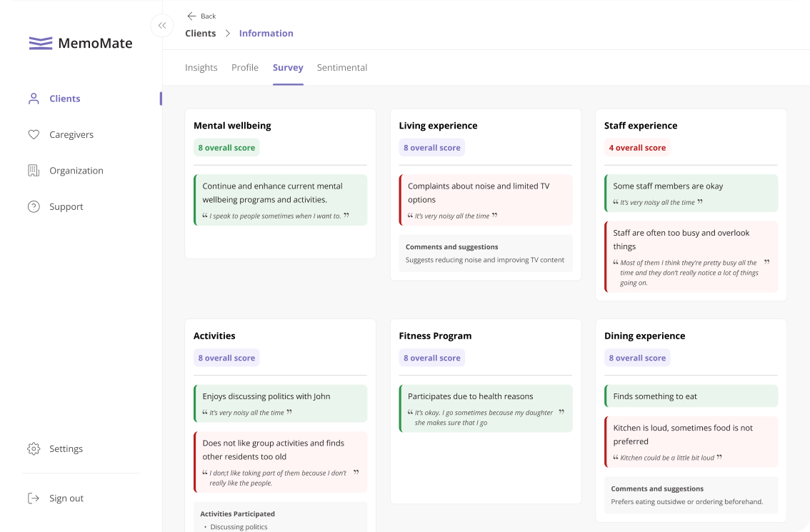Collapse the sidebar with double-chevron button
The width and height of the screenshot is (810, 532).
click(x=162, y=26)
